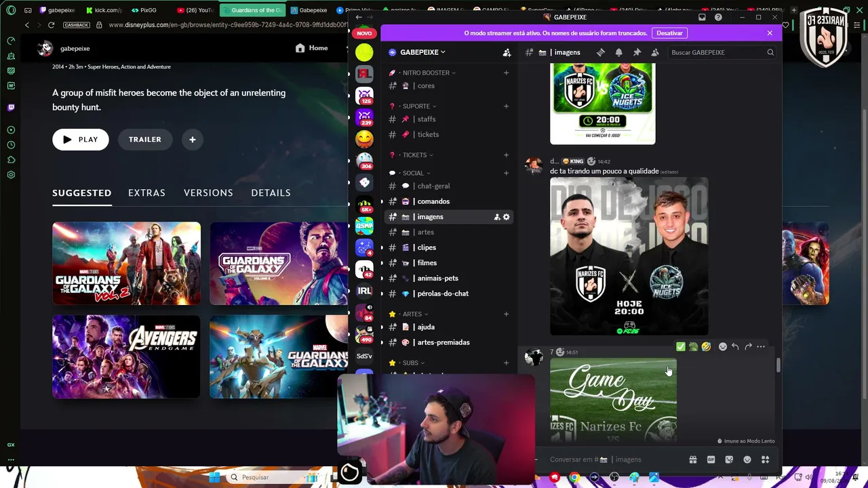Open more options for Game Day message
The height and width of the screenshot is (488, 868).
click(x=761, y=347)
